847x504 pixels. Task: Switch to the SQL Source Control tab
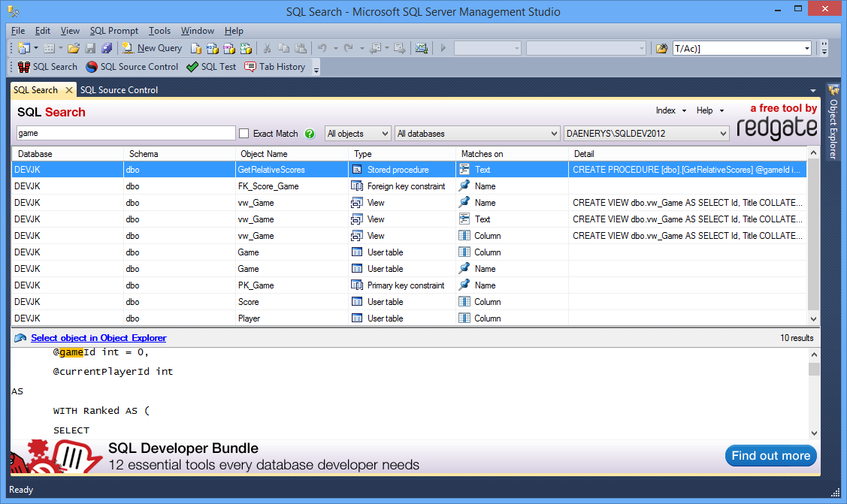[119, 90]
